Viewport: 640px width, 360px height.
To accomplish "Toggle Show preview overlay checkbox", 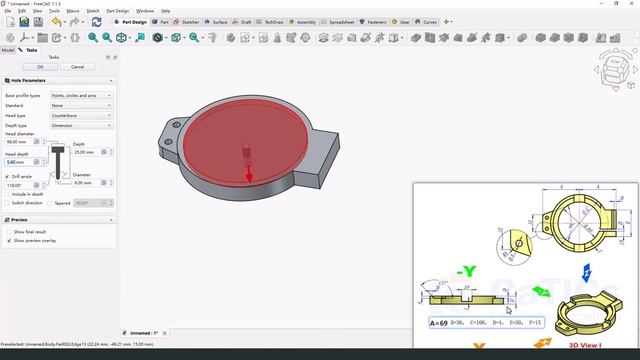I will (x=9, y=240).
